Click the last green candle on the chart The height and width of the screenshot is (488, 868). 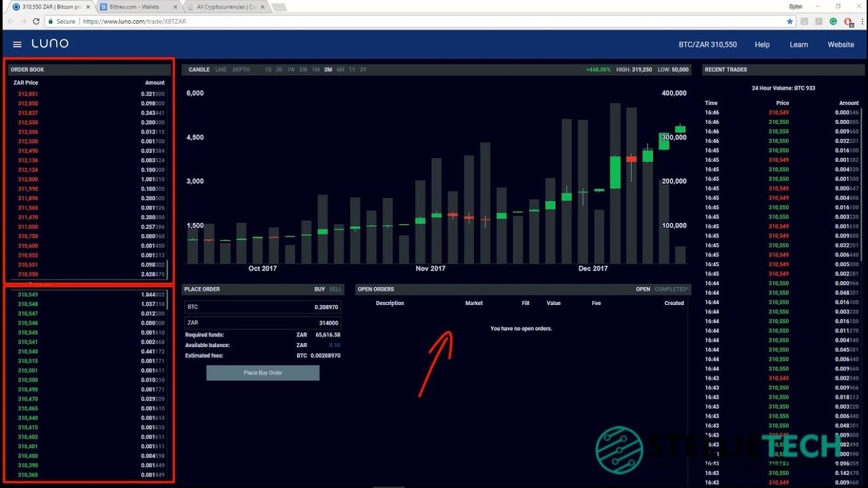tap(680, 129)
